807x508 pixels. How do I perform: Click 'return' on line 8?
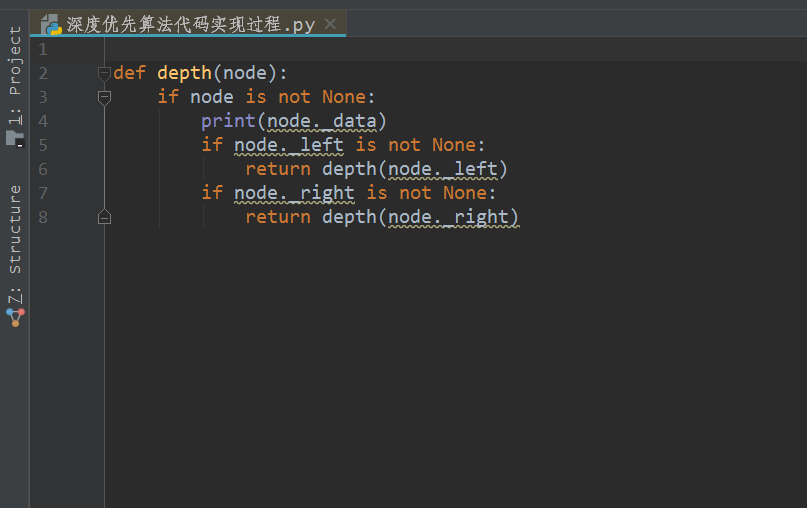click(x=278, y=217)
